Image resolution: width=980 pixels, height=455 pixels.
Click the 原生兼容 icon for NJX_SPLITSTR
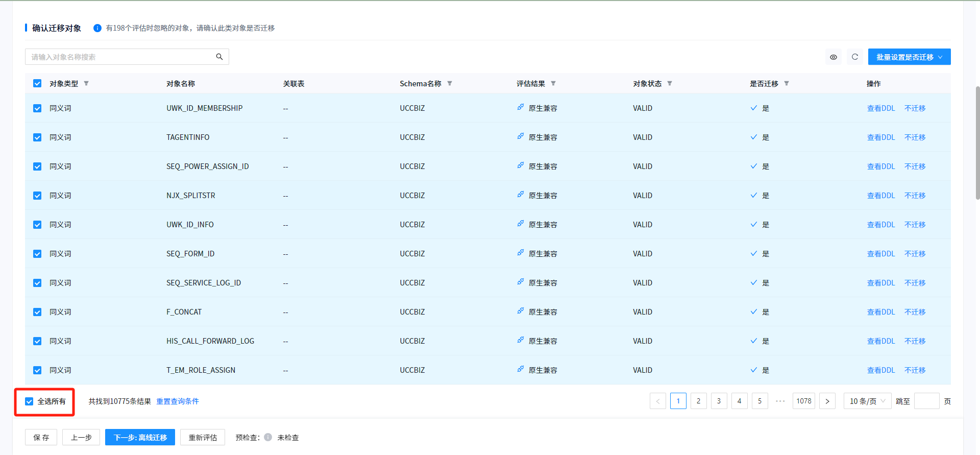click(x=521, y=195)
